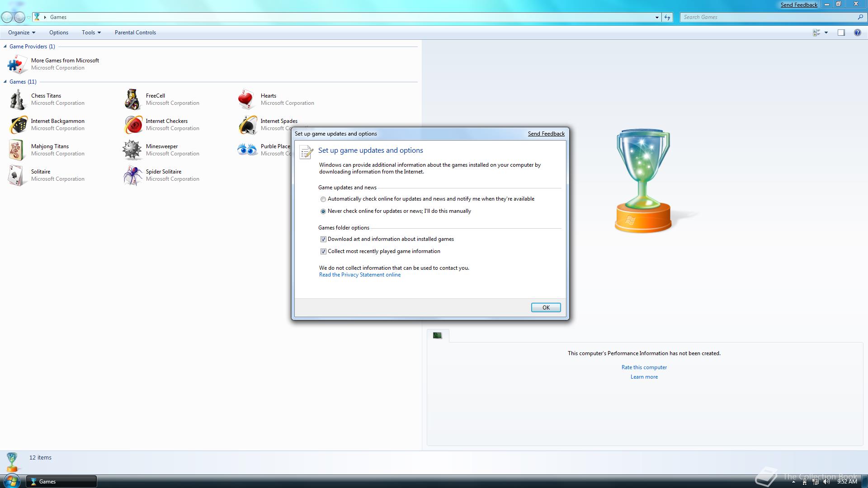This screenshot has height=488, width=868.
Task: Click the Back navigation arrow
Action: pyautogui.click(x=7, y=17)
